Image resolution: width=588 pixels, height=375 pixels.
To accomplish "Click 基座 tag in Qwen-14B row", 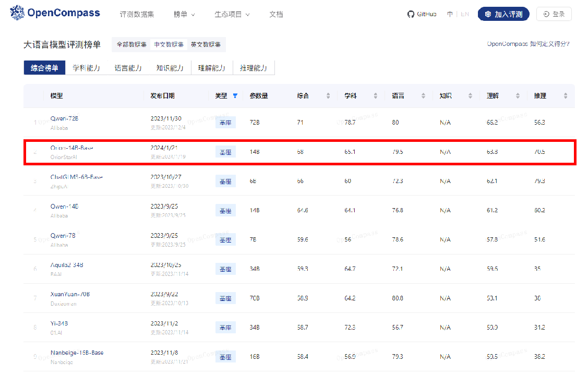I will click(x=225, y=210).
